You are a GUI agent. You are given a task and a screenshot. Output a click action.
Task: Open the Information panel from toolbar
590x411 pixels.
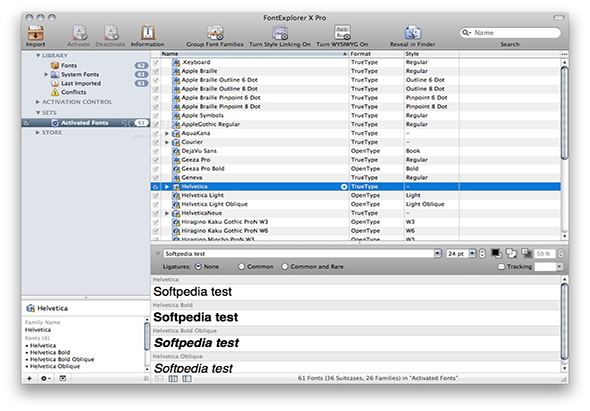click(x=148, y=33)
